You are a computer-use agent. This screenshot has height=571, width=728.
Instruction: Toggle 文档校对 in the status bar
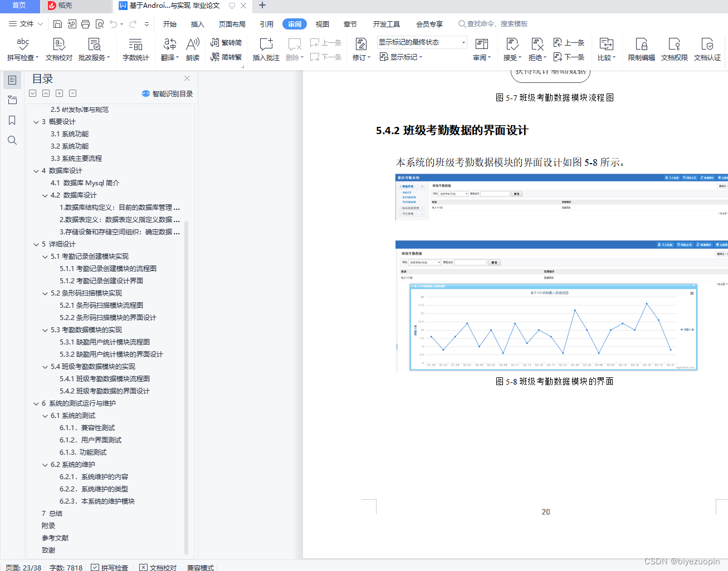pyautogui.click(x=158, y=568)
